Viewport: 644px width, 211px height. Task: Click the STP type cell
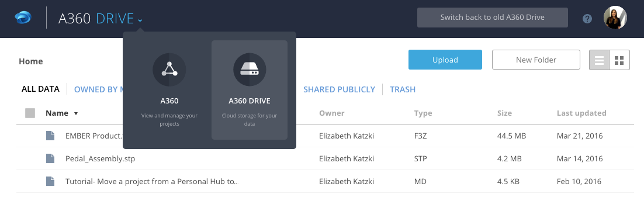click(x=421, y=158)
